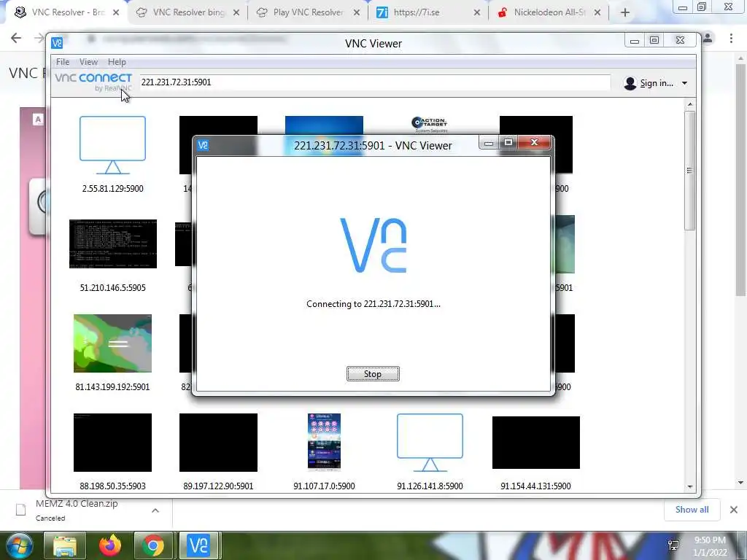Select the 91.107.17.0:5900 phone screen thumbnail

pyautogui.click(x=324, y=442)
